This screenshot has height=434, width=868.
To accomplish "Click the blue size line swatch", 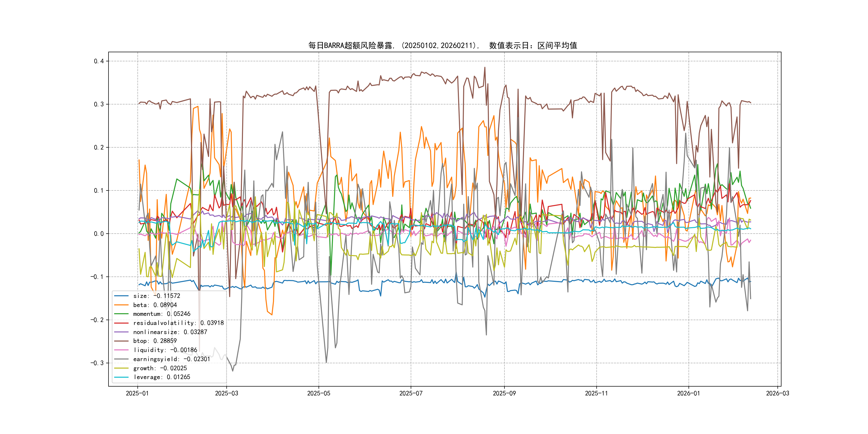I will pyautogui.click(x=121, y=296).
